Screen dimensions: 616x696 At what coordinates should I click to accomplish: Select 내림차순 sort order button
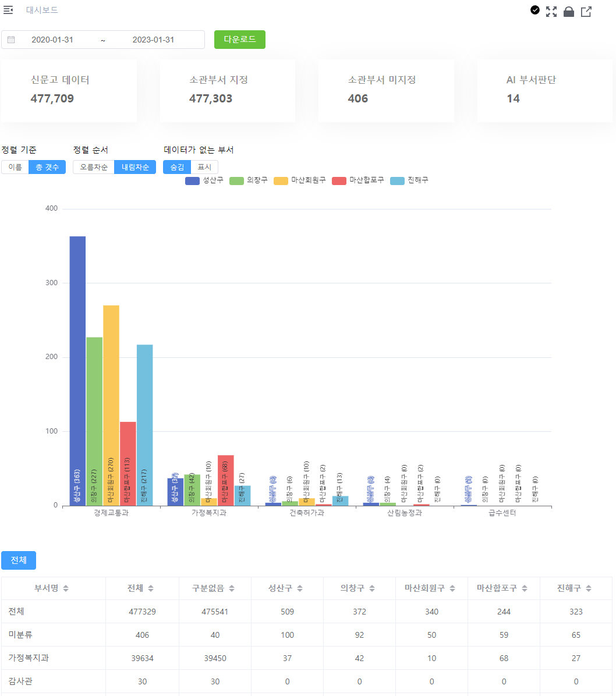click(x=135, y=167)
